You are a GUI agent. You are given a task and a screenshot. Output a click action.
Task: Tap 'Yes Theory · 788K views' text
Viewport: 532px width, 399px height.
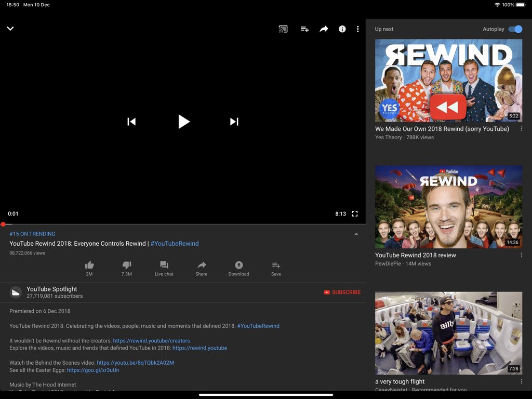404,137
